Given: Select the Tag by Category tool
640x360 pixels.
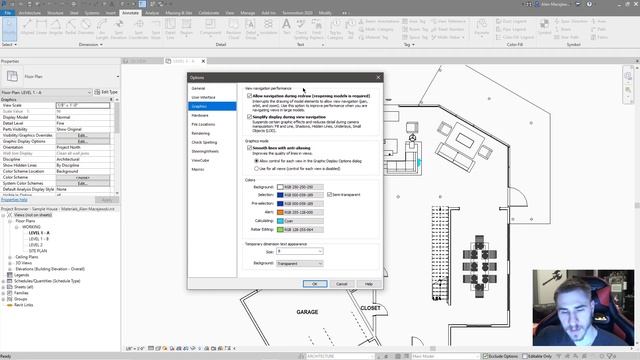Looking at the screenshot, I should coord(335,29).
